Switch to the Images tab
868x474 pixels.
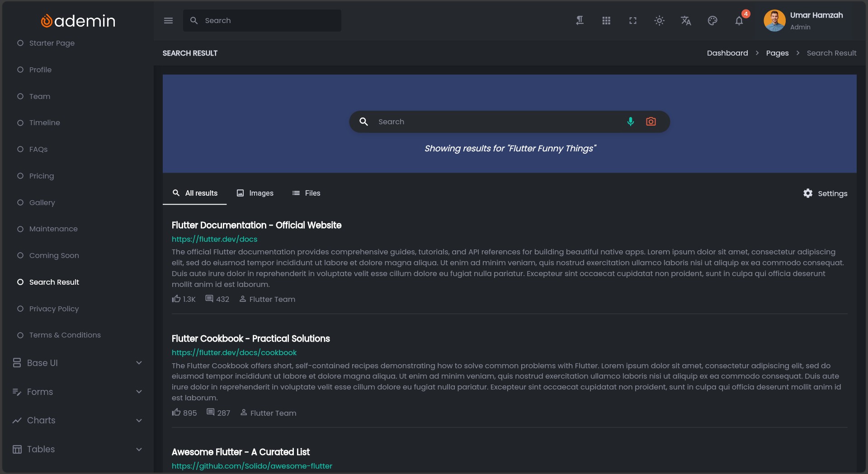click(255, 193)
